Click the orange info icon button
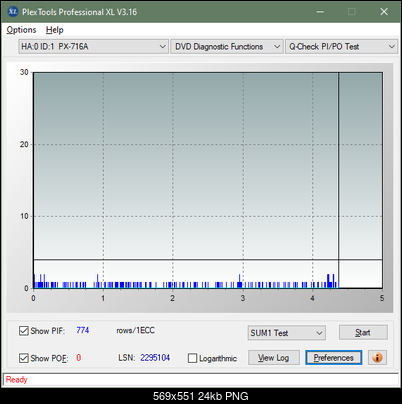This screenshot has width=402, height=404. point(377,358)
